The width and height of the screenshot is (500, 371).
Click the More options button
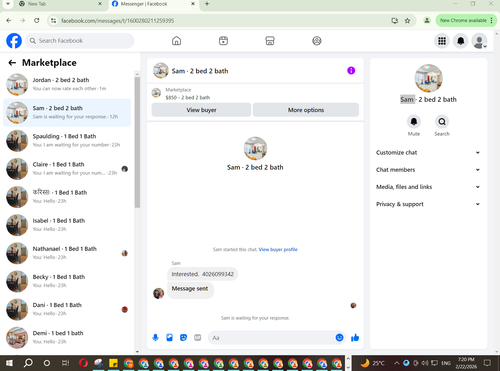[x=306, y=110]
